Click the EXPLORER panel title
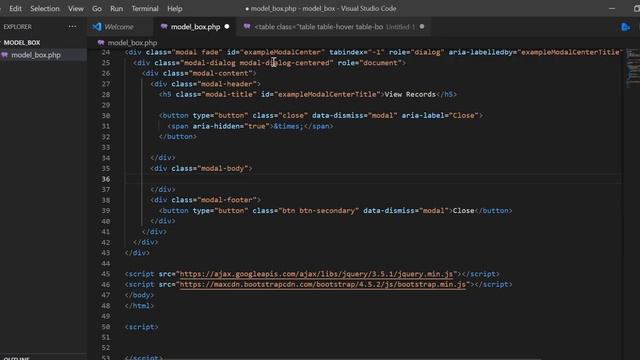Viewport: 640px width, 360px height. 18,27
